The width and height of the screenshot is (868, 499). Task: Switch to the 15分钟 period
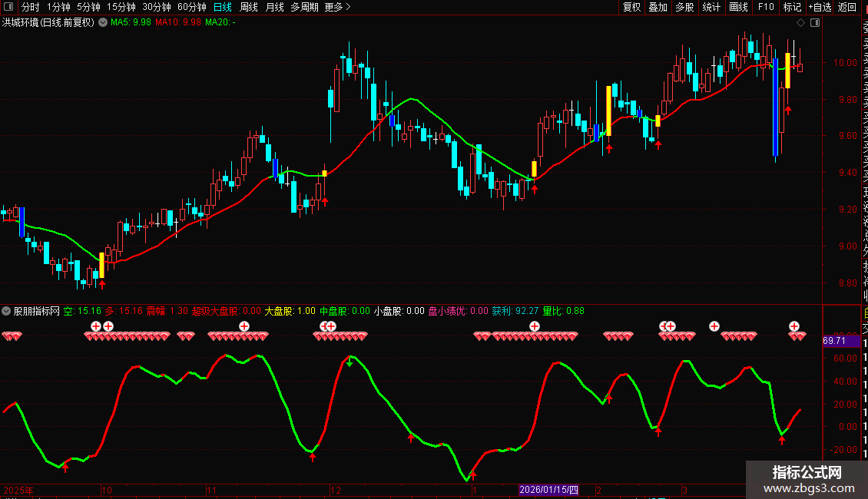coord(121,7)
